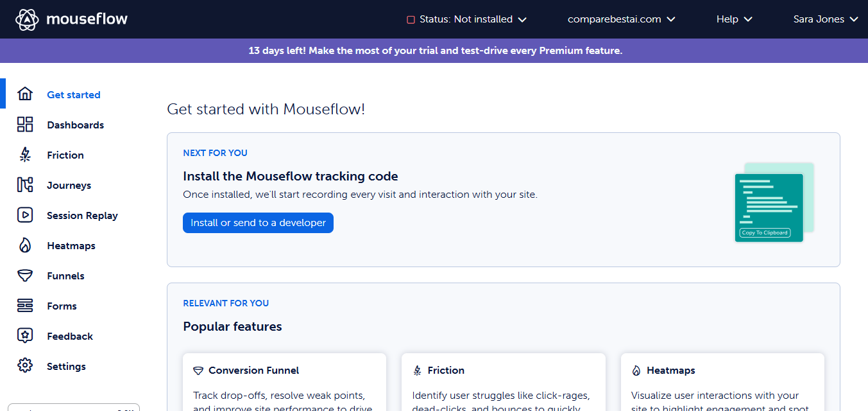
Task: Click Install the Mouseflow tracking code heading
Action: pos(291,177)
